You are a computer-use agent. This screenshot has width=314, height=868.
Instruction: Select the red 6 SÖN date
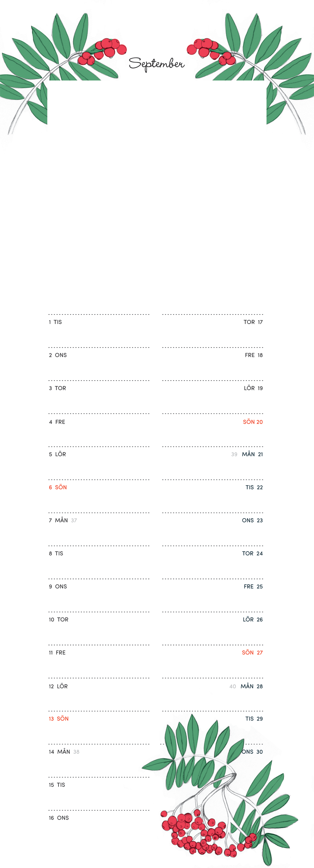pyautogui.click(x=58, y=487)
